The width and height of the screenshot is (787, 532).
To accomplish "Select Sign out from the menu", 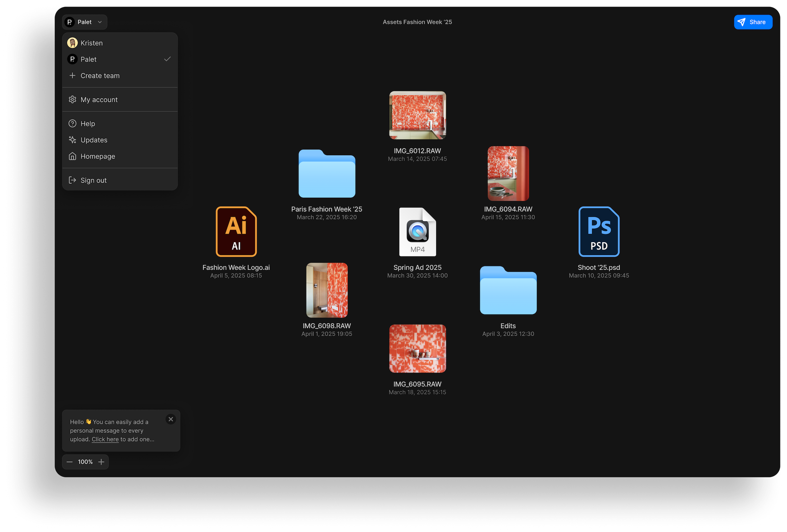I will (x=93, y=180).
